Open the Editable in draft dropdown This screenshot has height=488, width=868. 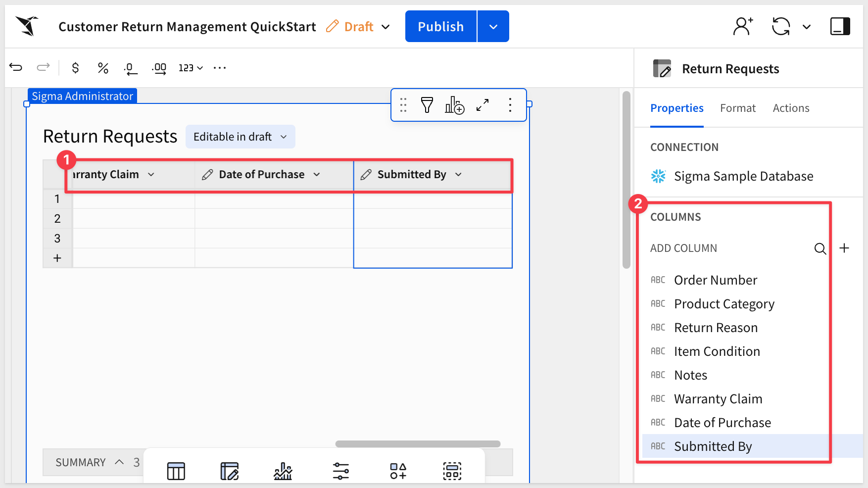click(x=240, y=137)
